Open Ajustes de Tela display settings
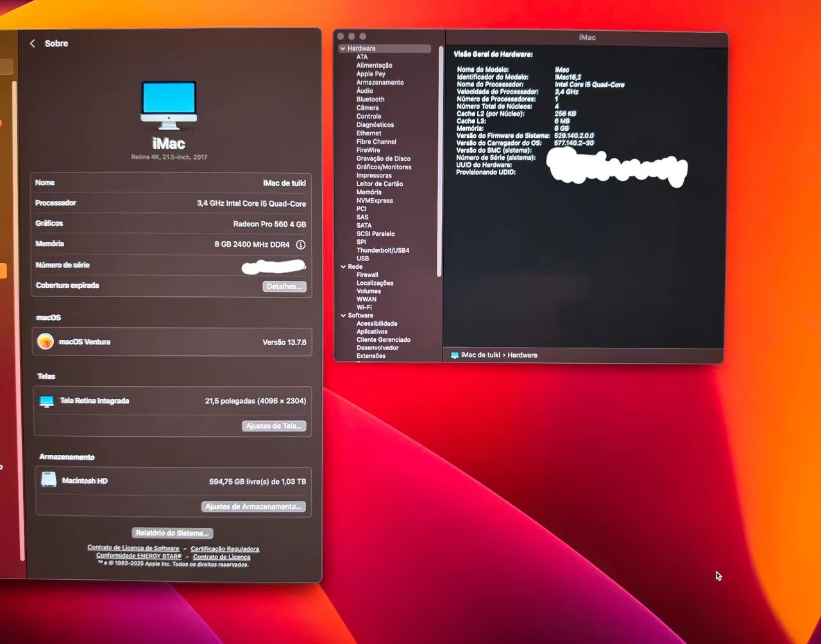This screenshot has width=821, height=644. point(274,426)
